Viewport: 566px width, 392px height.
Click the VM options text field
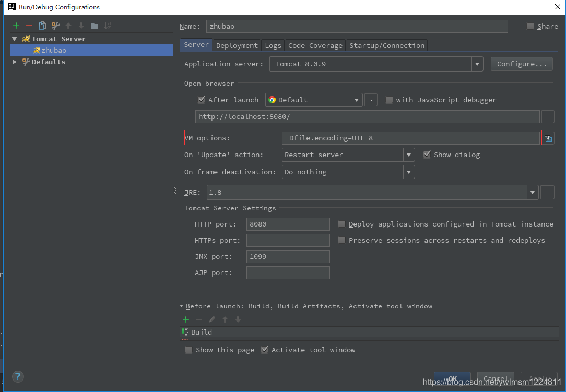[x=411, y=138]
